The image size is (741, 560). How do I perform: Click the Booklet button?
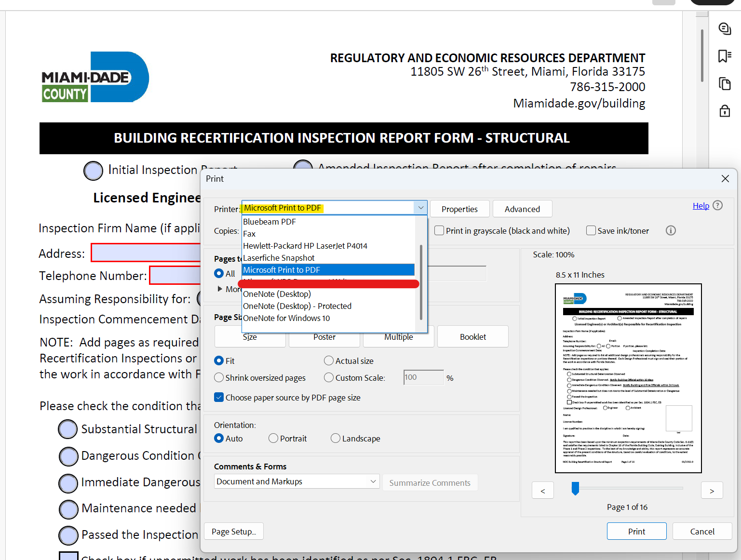473,336
